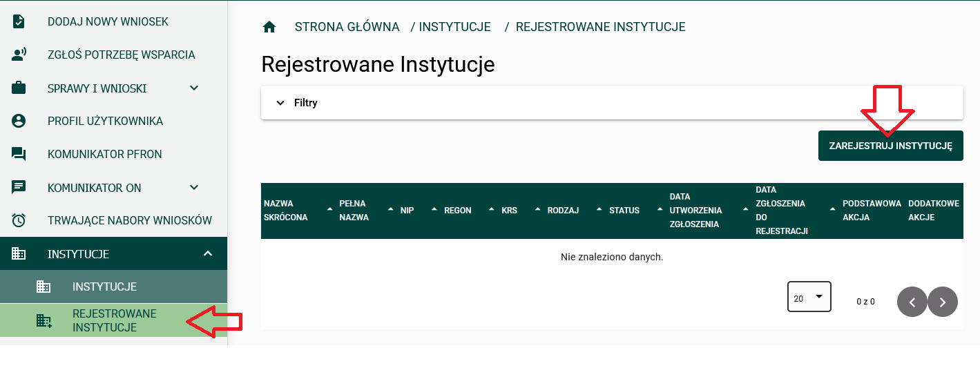Click the Rejestrowane Instytucje page heading
The image size is (980, 377).
click(x=378, y=64)
